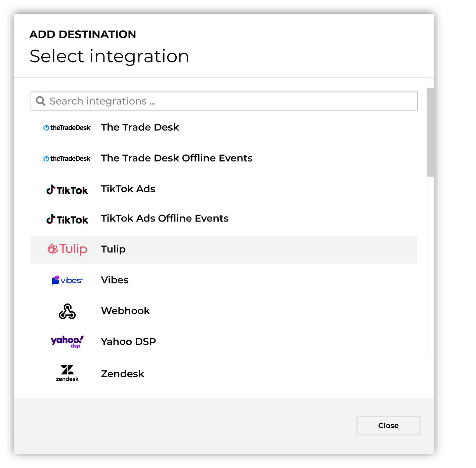Click the integration list scrollbar thumb

[430, 132]
